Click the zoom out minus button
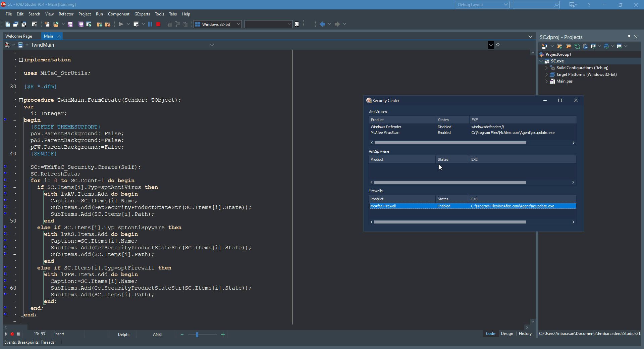This screenshot has height=349, width=644. (x=182, y=335)
